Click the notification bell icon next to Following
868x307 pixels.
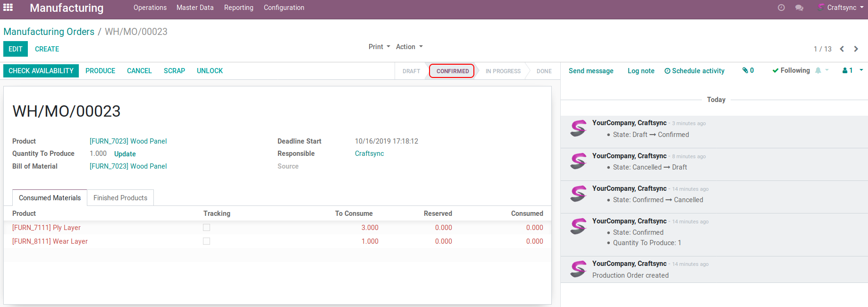818,70
